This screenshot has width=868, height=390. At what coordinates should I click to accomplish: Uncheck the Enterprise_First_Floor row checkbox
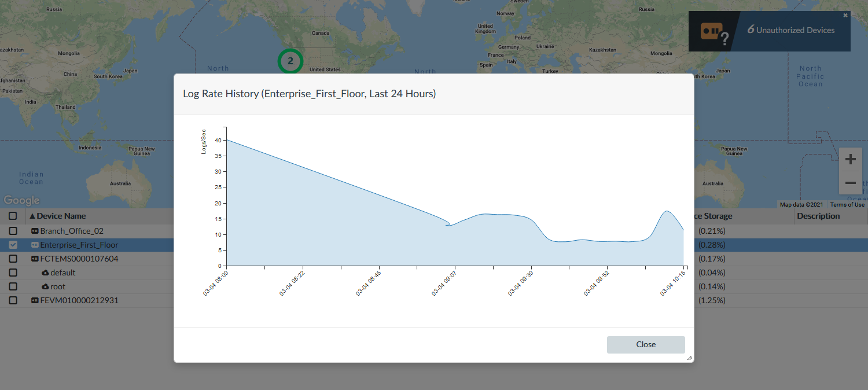(x=13, y=245)
